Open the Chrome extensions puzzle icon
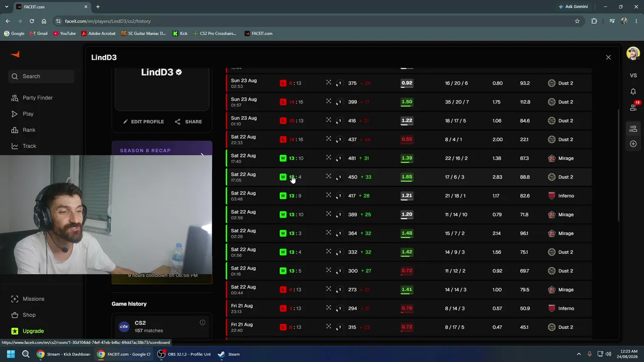This screenshot has width=644, height=362. pyautogui.click(x=594, y=21)
